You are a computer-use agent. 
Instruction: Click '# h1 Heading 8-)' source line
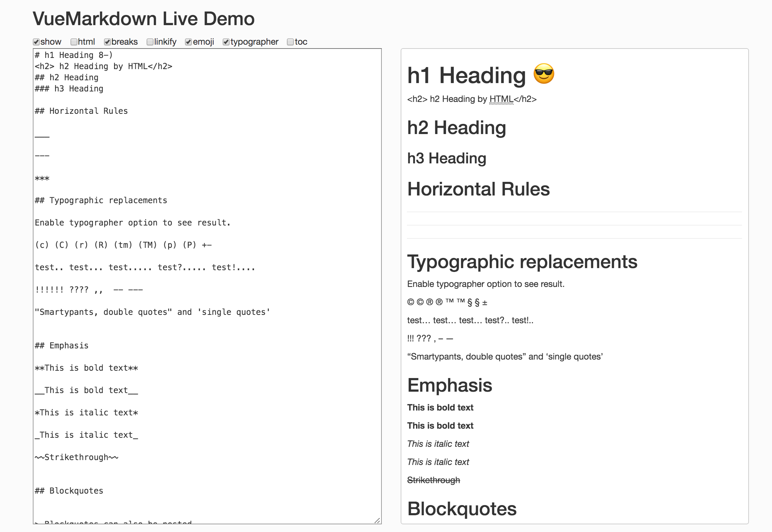74,55
